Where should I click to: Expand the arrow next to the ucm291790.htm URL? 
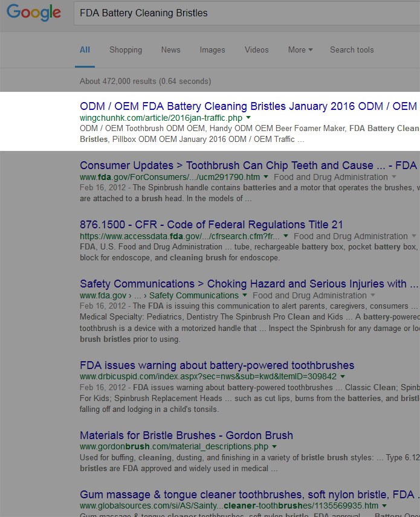coord(266,177)
